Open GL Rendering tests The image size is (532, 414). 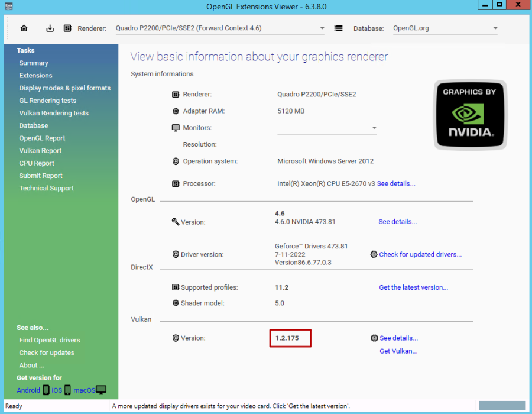point(47,101)
